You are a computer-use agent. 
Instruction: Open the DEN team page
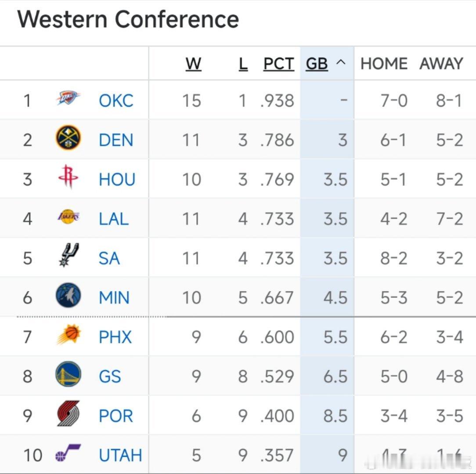pos(116,140)
